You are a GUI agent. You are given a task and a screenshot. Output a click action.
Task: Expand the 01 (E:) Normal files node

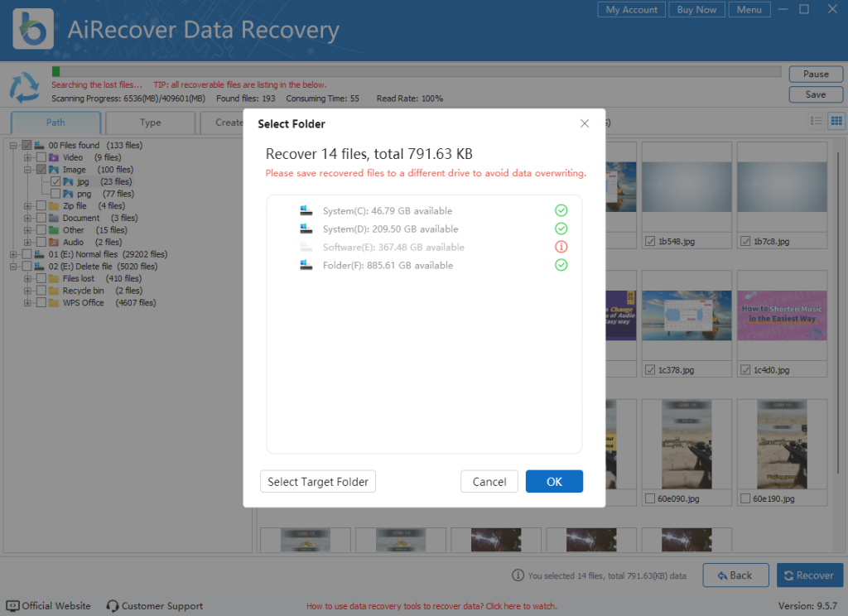click(x=13, y=254)
